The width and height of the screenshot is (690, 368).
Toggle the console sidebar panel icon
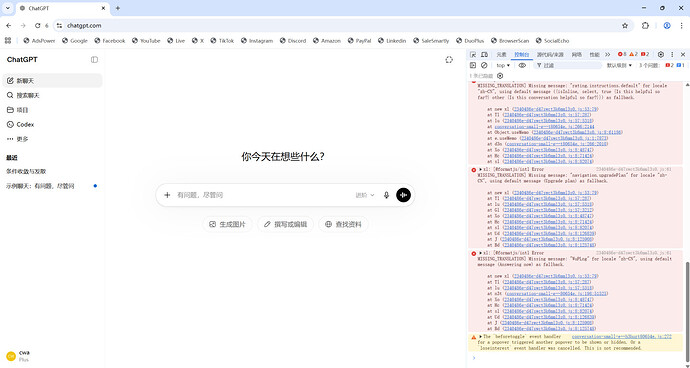(473, 65)
